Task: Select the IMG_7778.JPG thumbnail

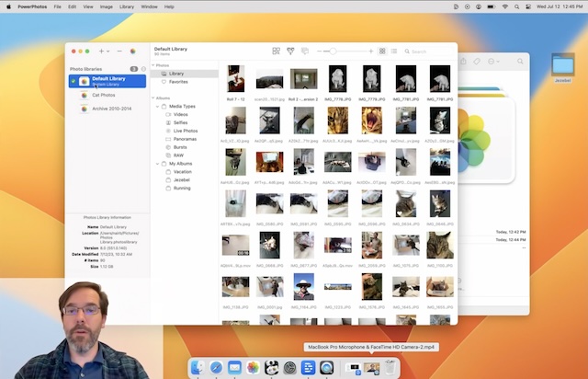Action: (x=337, y=79)
